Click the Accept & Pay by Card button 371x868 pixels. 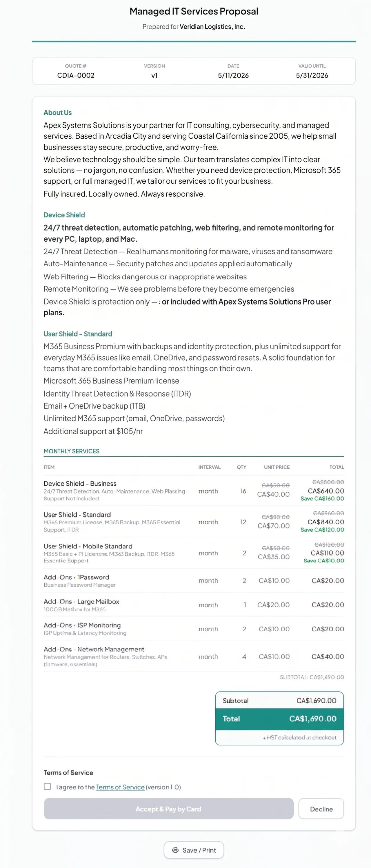click(168, 809)
